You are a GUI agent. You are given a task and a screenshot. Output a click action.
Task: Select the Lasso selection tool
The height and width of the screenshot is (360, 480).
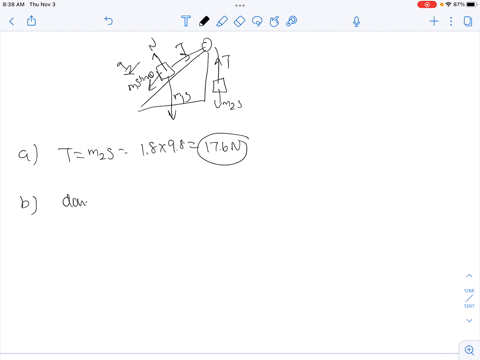tap(257, 22)
